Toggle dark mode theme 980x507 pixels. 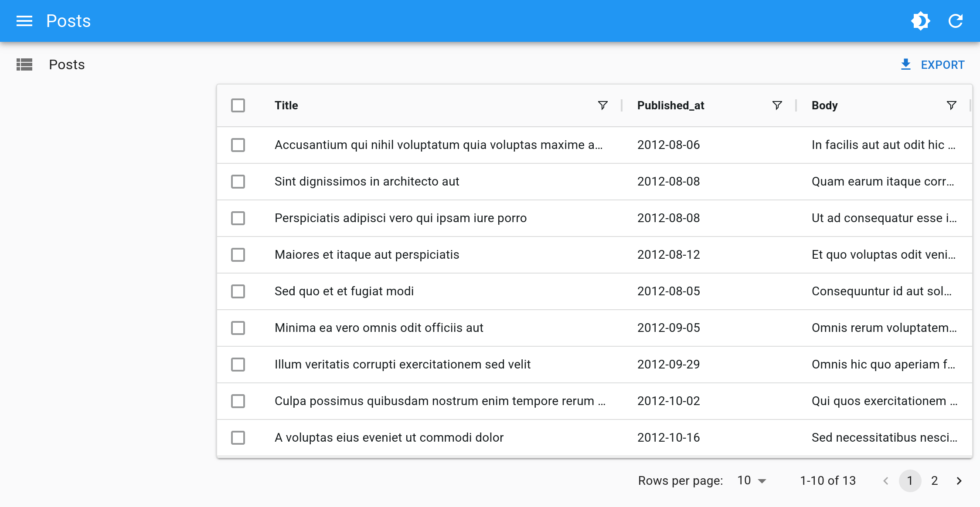[920, 20]
